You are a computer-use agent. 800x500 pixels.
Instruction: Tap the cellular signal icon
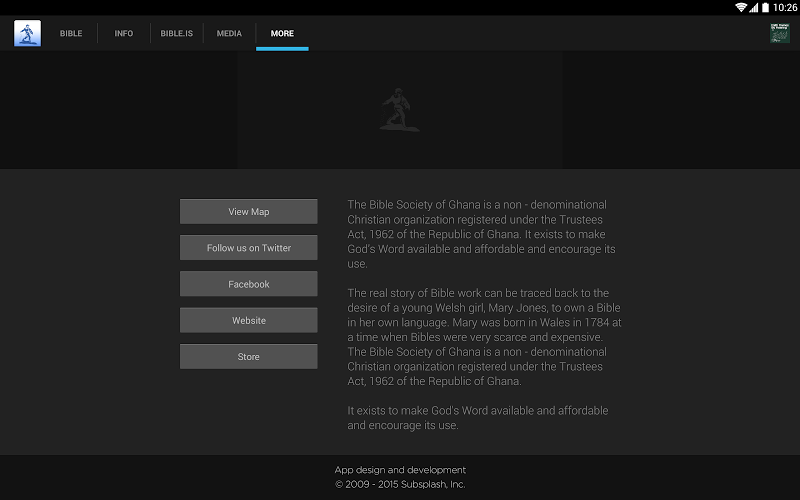click(754, 7)
